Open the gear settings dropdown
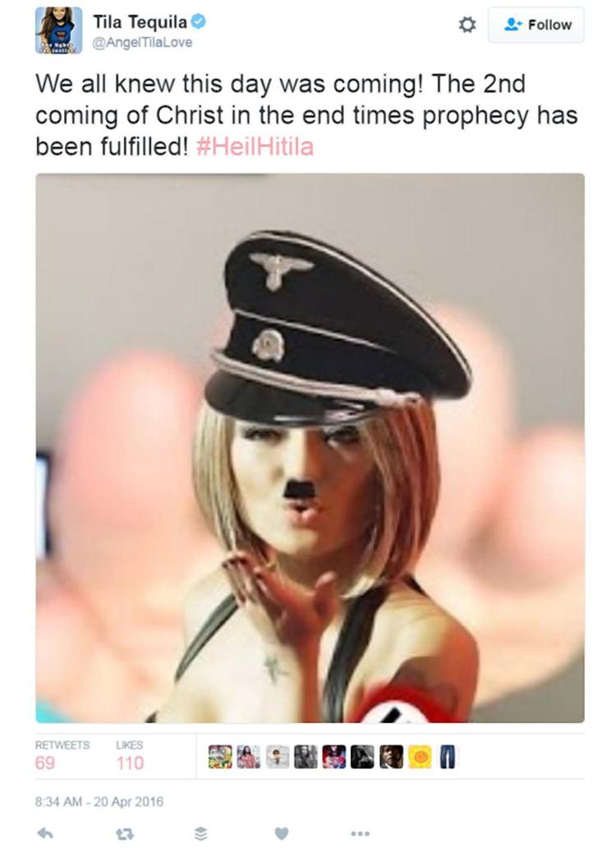The image size is (616, 848). tap(467, 25)
